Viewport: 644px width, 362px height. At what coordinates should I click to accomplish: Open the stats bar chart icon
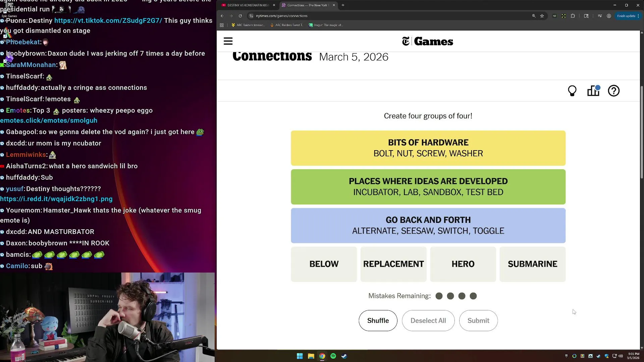click(593, 91)
